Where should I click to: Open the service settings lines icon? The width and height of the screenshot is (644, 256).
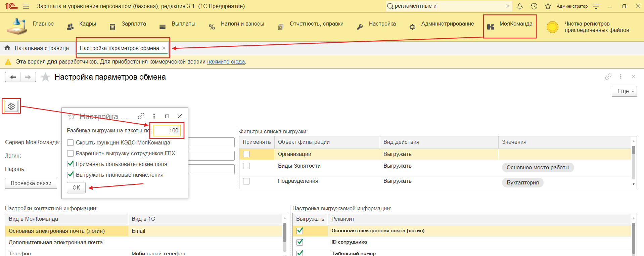pyautogui.click(x=596, y=6)
